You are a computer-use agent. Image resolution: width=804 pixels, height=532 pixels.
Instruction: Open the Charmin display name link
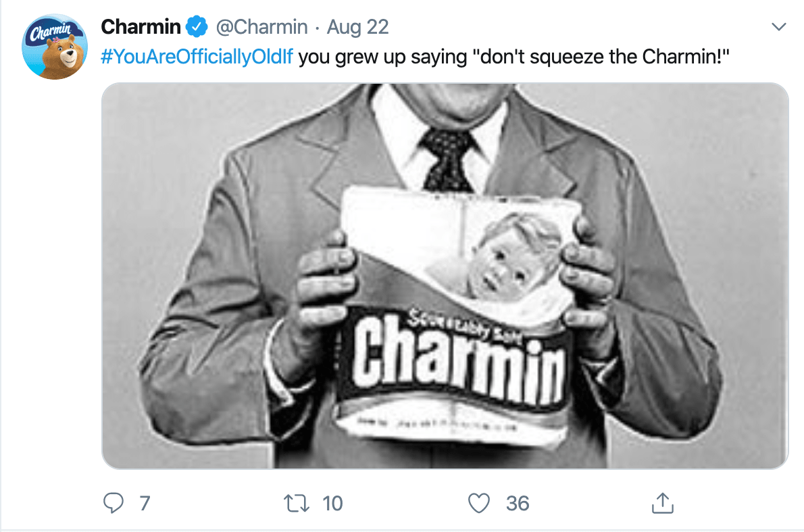pyautogui.click(x=141, y=28)
